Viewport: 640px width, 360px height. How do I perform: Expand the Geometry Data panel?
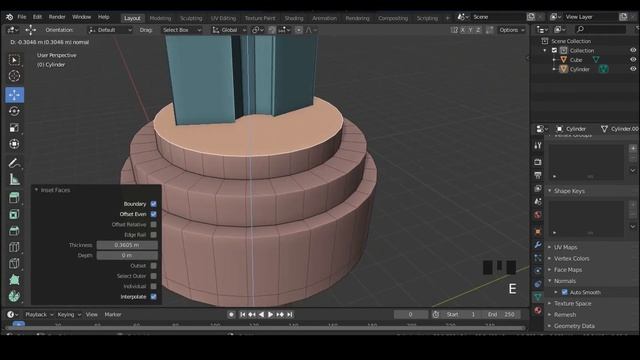pos(573,326)
